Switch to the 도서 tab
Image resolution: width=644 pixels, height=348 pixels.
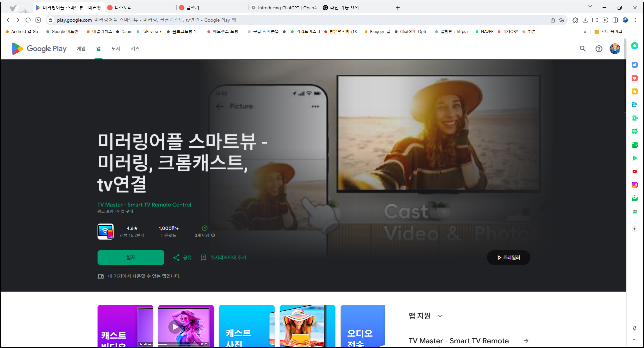[115, 49]
